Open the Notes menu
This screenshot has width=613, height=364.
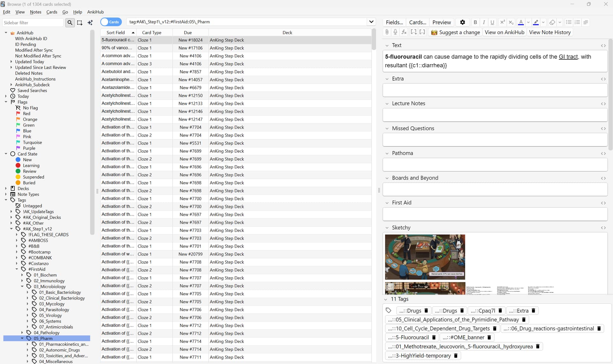coord(35,12)
